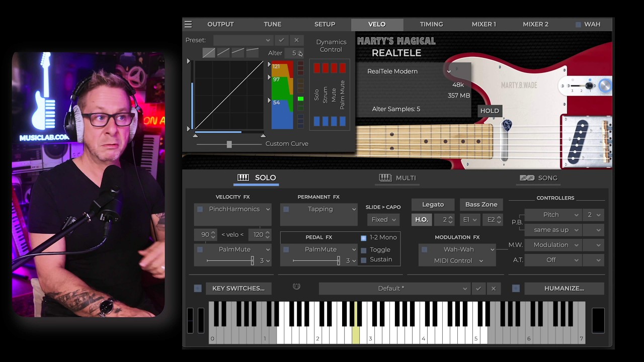
Task: Click the Legato button
Action: [x=433, y=205]
